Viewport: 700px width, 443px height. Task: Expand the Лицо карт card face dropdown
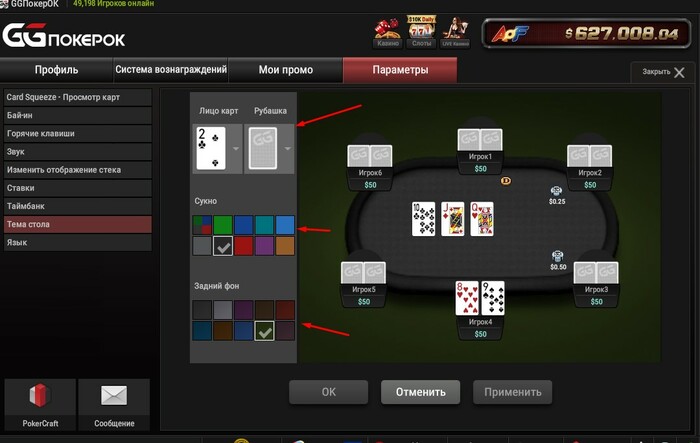tap(236, 149)
